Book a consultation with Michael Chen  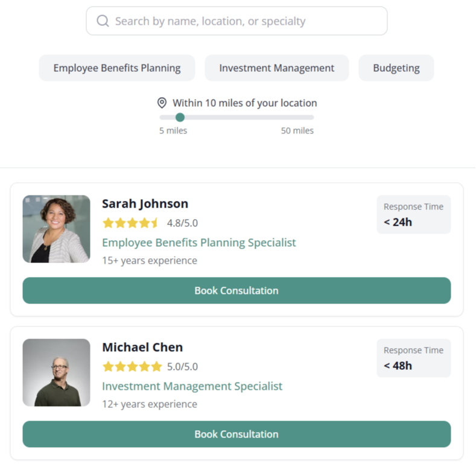pos(236,434)
